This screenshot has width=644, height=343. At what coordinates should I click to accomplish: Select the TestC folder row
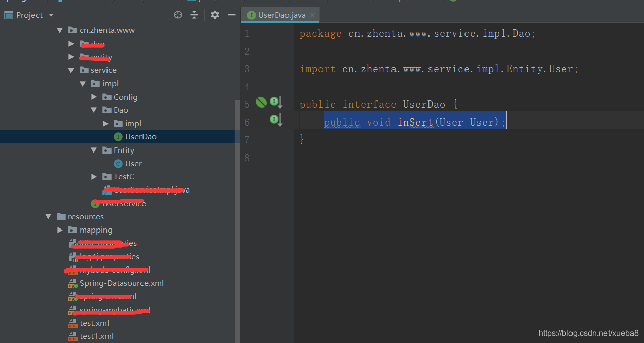pyautogui.click(x=120, y=177)
